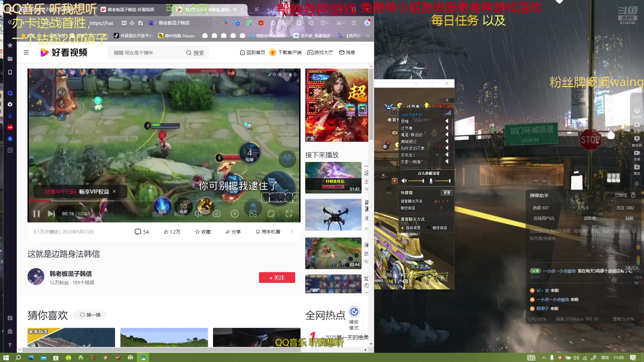Click the 搜索 search button
The image size is (644, 362).
[195, 53]
